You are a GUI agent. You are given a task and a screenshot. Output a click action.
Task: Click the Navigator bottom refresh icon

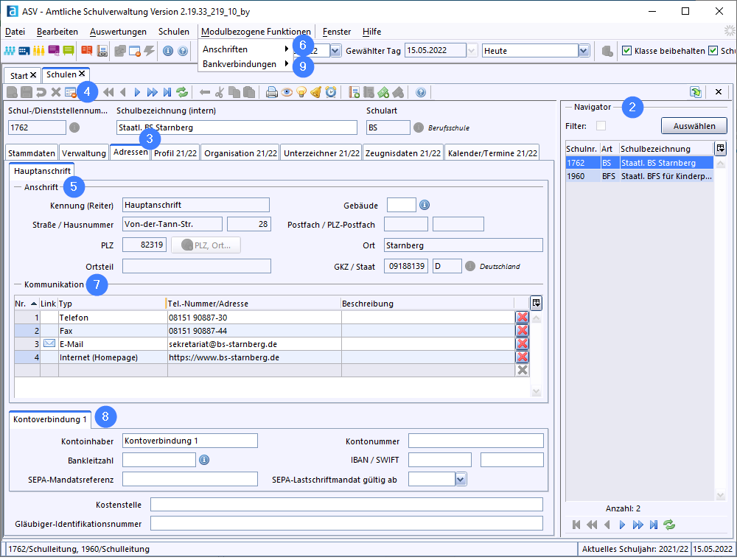[669, 525]
